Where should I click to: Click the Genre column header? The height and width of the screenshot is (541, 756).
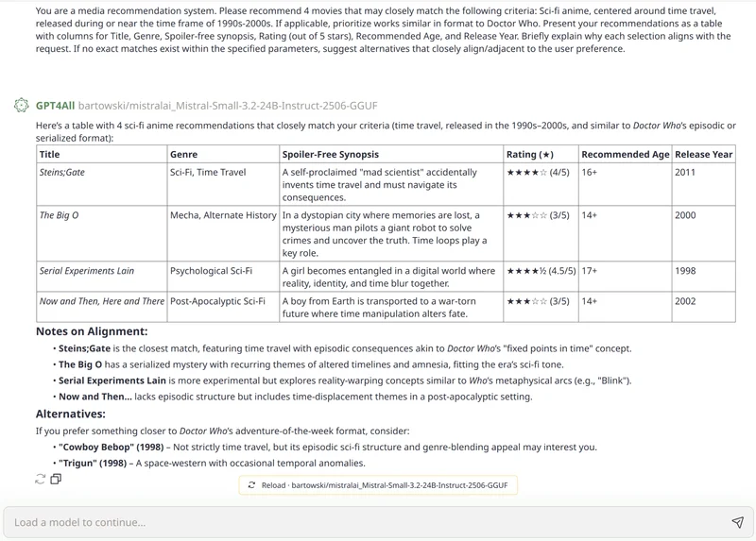183,154
